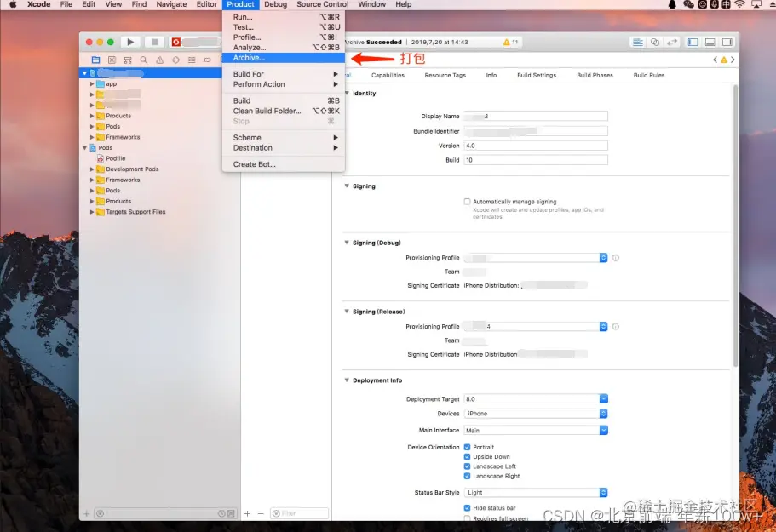Switch to Build Settings tab
The width and height of the screenshot is (776, 532).
click(537, 75)
